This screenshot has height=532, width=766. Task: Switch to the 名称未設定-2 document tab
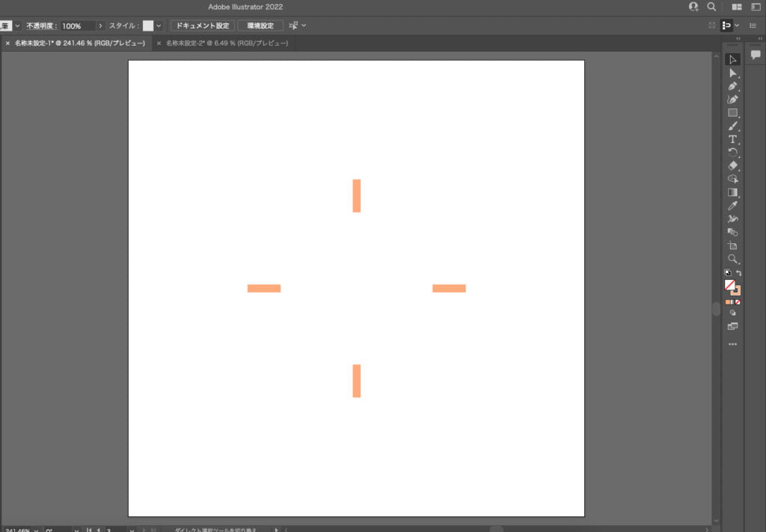pos(226,43)
